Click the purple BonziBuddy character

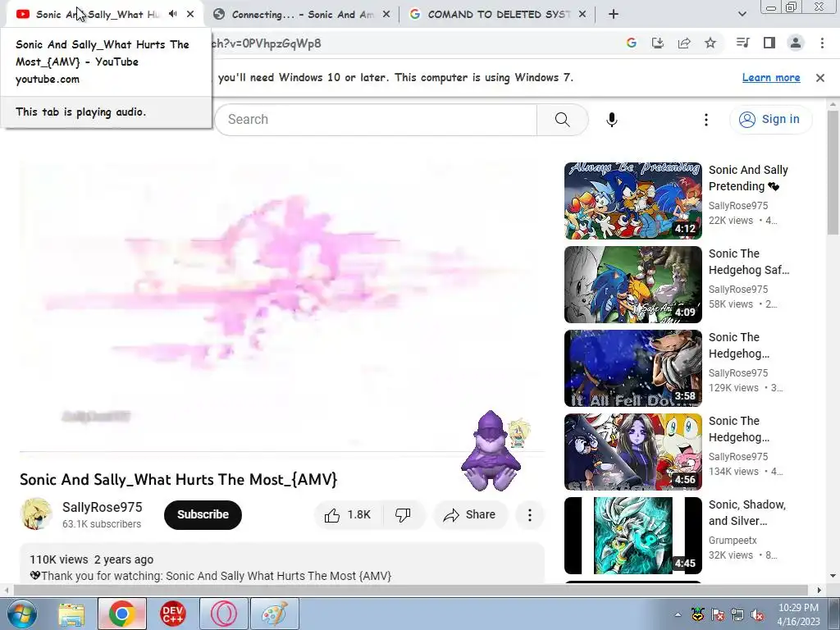(x=491, y=451)
